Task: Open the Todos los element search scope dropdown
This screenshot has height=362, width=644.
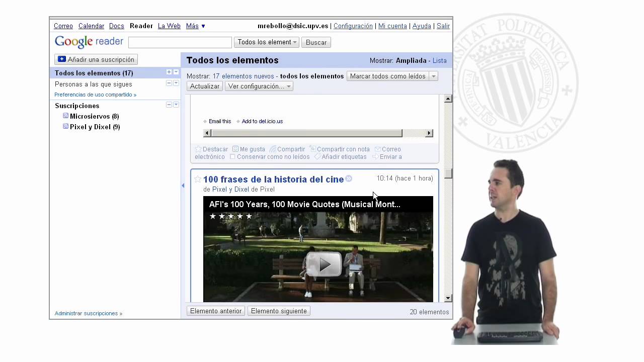Action: tap(267, 42)
